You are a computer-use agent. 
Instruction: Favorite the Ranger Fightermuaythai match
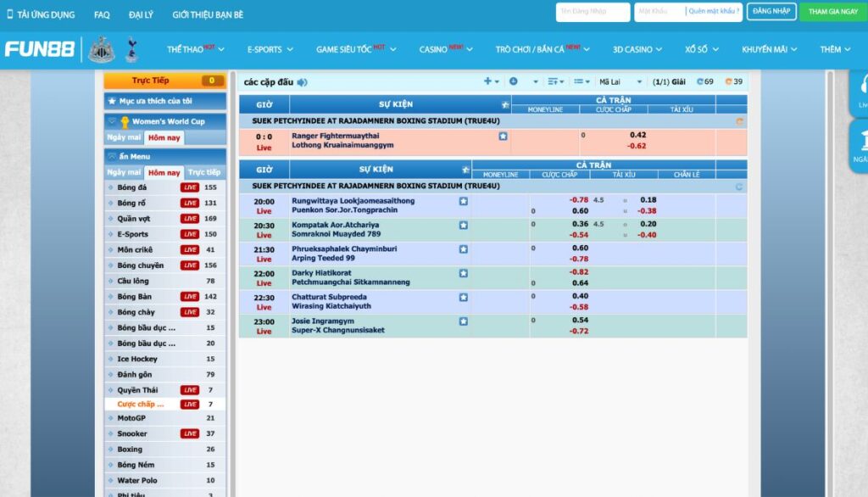pyautogui.click(x=503, y=137)
